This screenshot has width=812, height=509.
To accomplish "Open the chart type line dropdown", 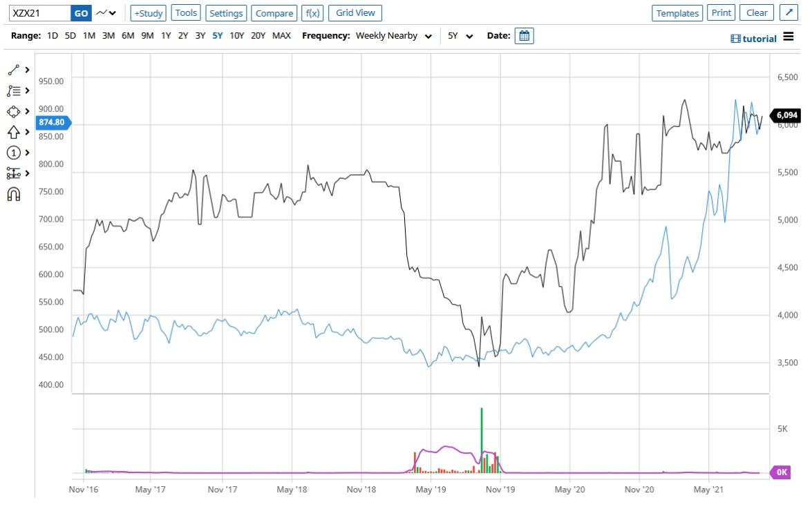I will (x=106, y=12).
